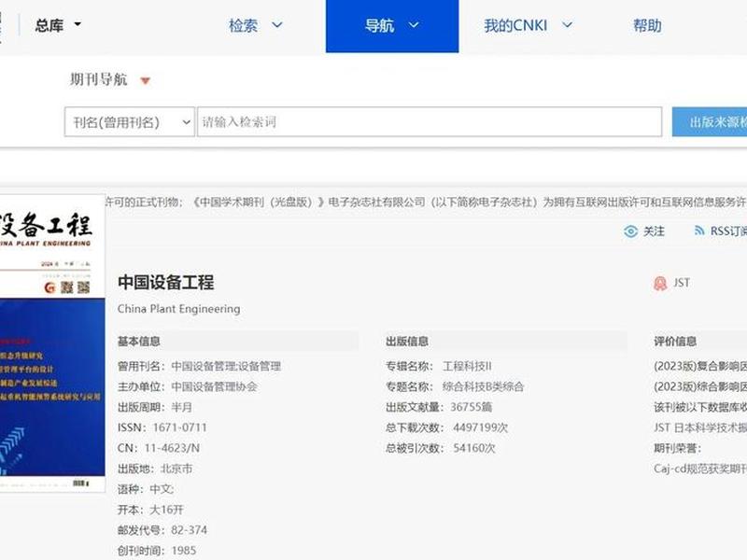This screenshot has height=560, width=747.
Task: Click the 曾用刊名 value 中国设备管理;设备管理
Action: [x=226, y=366]
